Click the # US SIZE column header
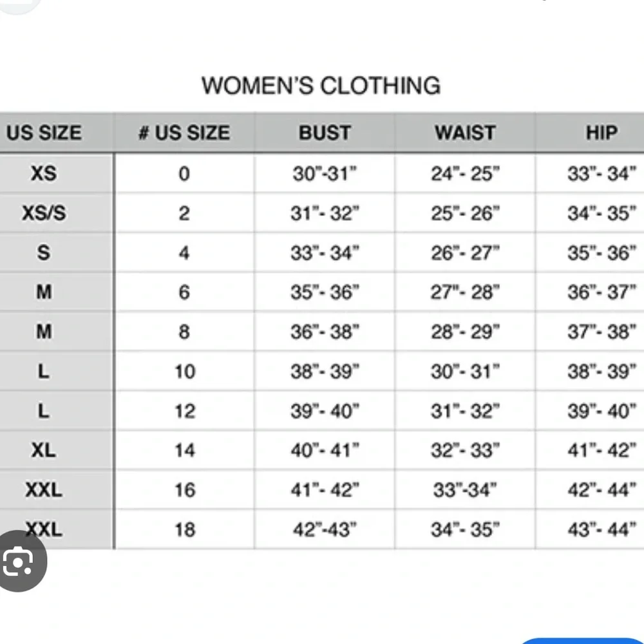Image resolution: width=644 pixels, height=644 pixels. point(184,133)
